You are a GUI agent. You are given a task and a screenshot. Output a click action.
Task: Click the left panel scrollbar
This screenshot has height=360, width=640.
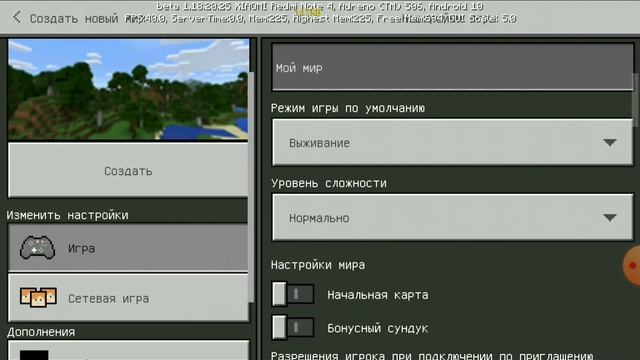click(x=251, y=187)
